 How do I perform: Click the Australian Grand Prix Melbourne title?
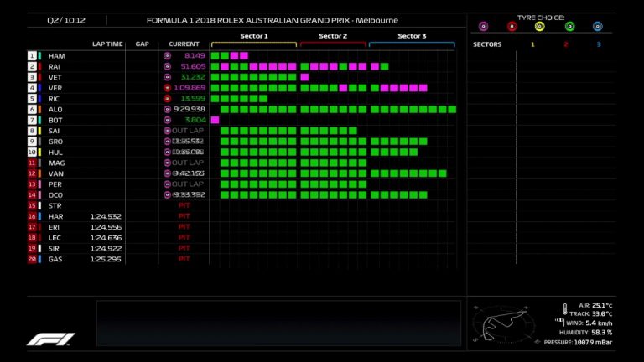click(x=273, y=20)
